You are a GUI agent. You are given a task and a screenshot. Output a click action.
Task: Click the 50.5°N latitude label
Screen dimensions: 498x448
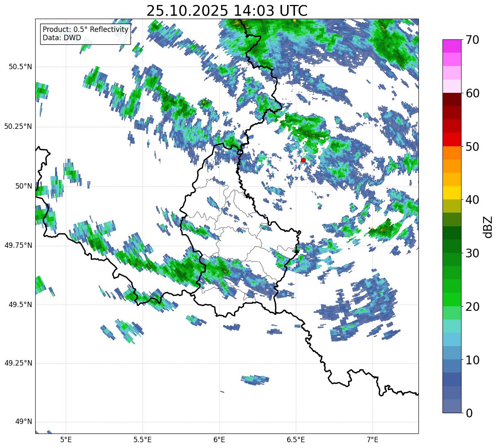(x=20, y=67)
